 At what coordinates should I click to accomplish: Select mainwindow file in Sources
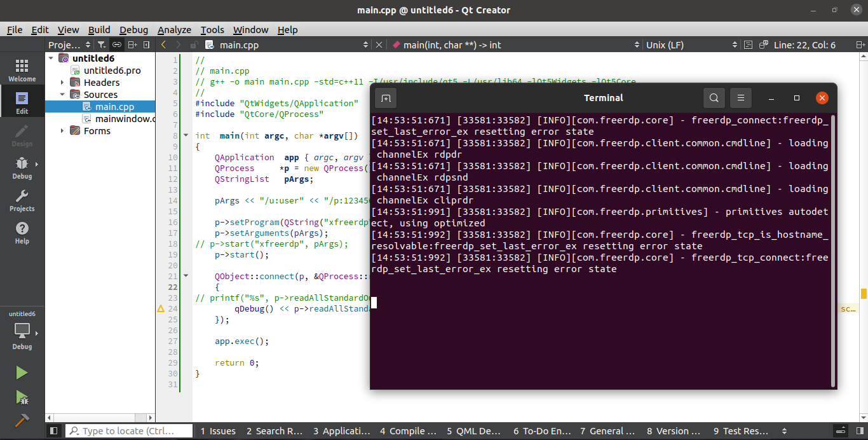(118, 119)
